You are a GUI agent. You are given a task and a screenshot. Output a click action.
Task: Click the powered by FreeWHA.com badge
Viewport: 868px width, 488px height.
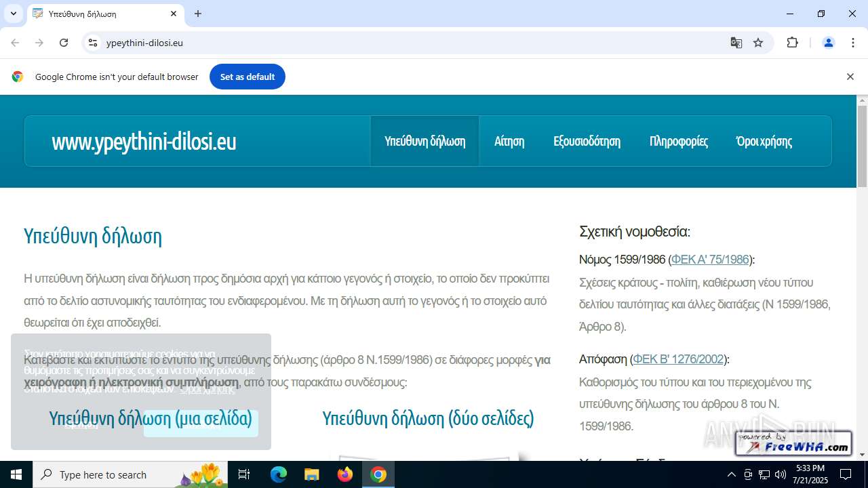click(793, 443)
